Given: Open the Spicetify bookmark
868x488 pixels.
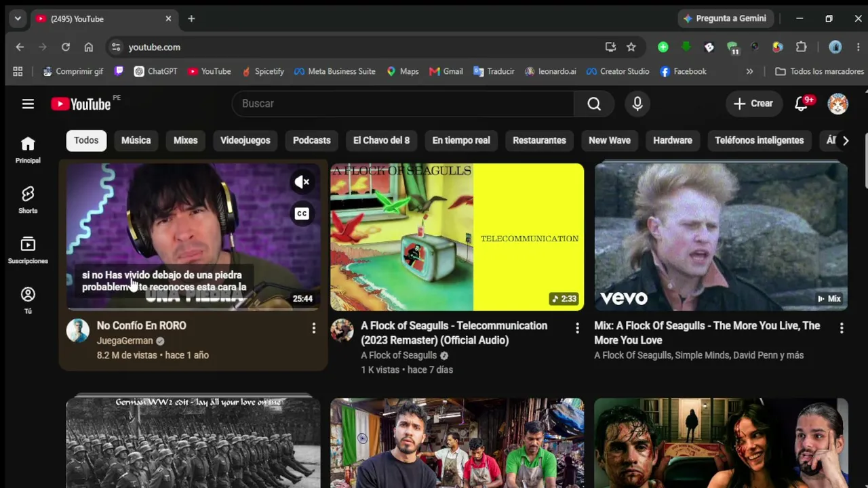Looking at the screenshot, I should click(262, 71).
